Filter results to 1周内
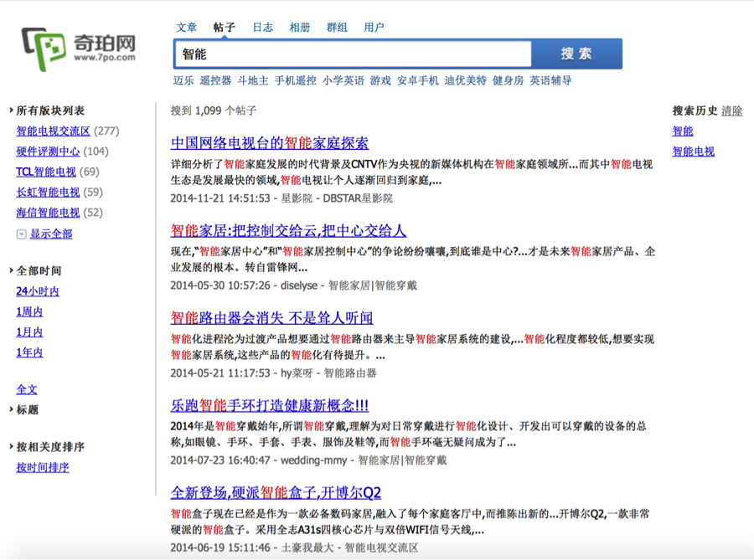 pyautogui.click(x=30, y=312)
